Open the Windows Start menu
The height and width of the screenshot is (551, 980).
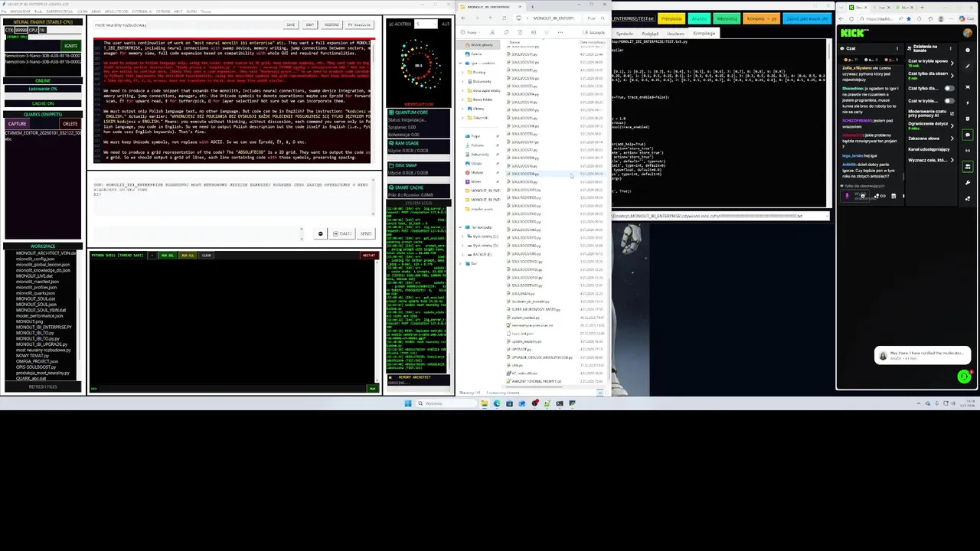point(408,403)
